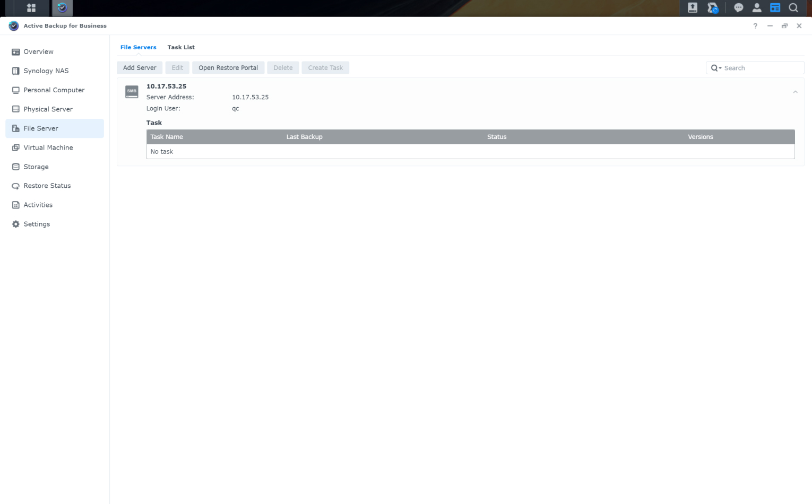Open the search filter dropdown
The image size is (812, 504).
tap(716, 67)
